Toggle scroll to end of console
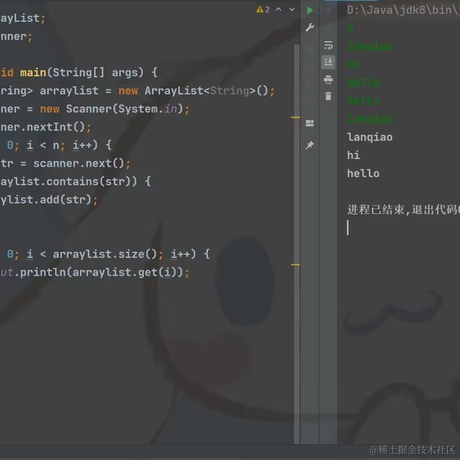 [x=328, y=62]
